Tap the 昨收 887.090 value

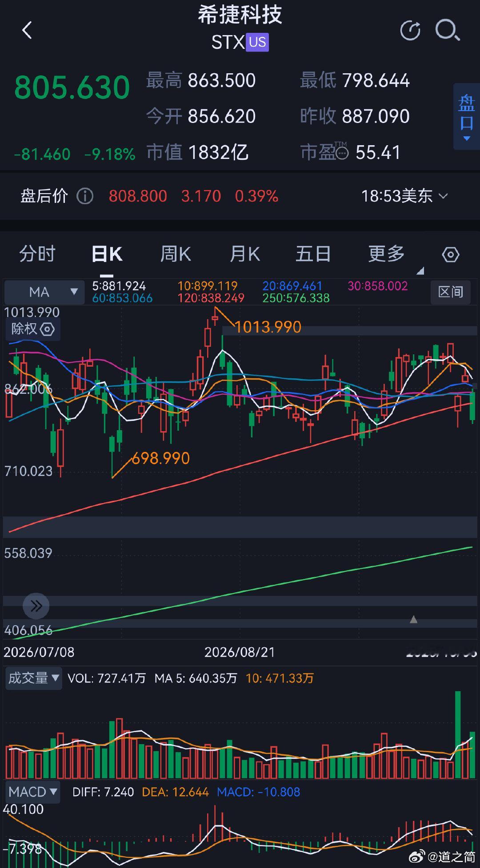(376, 116)
